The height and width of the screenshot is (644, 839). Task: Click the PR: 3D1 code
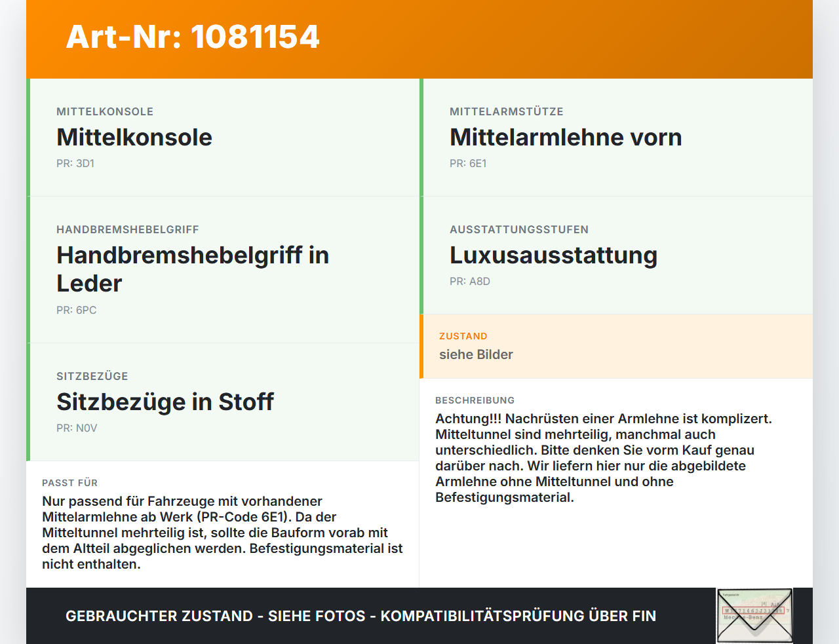coord(75,163)
